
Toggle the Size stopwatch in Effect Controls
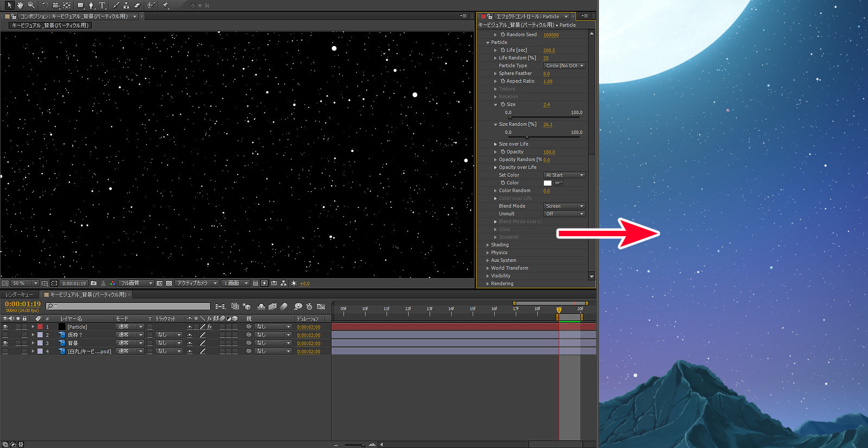(x=503, y=104)
